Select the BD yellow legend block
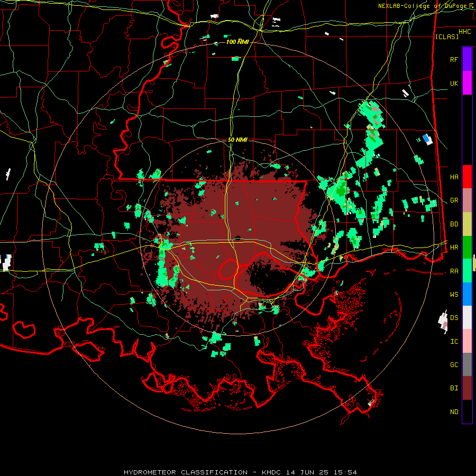This screenshot has width=476, height=476. (467, 224)
